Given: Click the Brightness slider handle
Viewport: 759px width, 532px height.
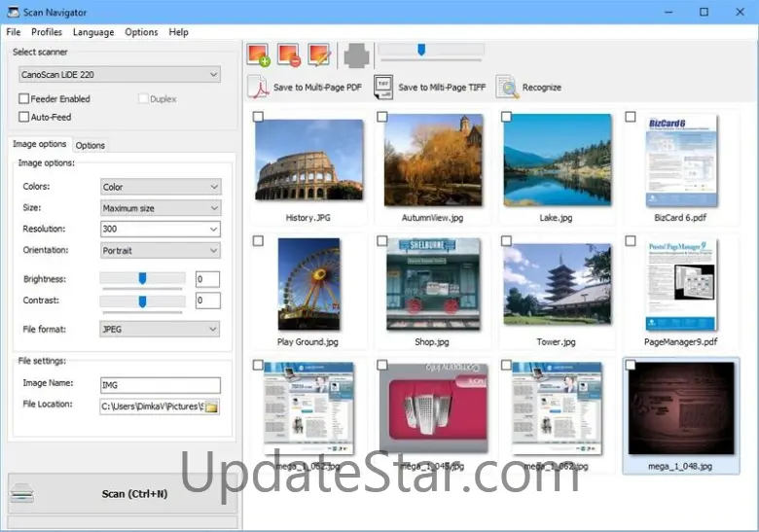Looking at the screenshot, I should click(x=142, y=278).
